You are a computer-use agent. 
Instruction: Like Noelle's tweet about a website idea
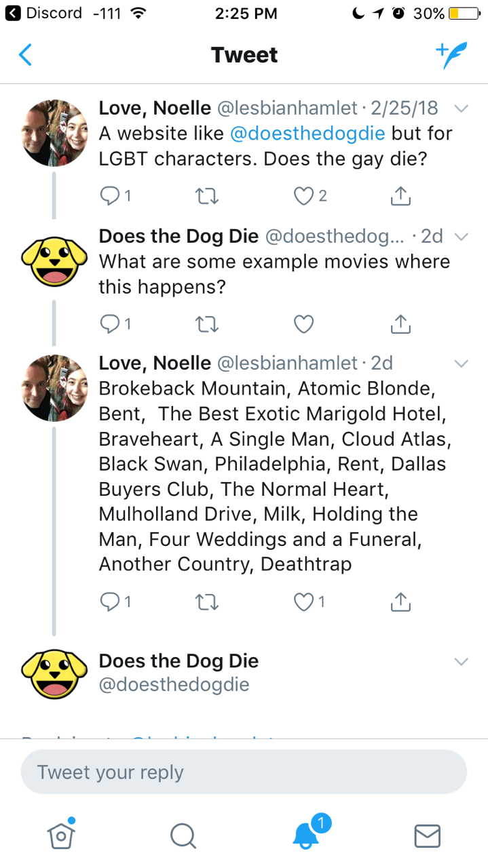(x=304, y=197)
